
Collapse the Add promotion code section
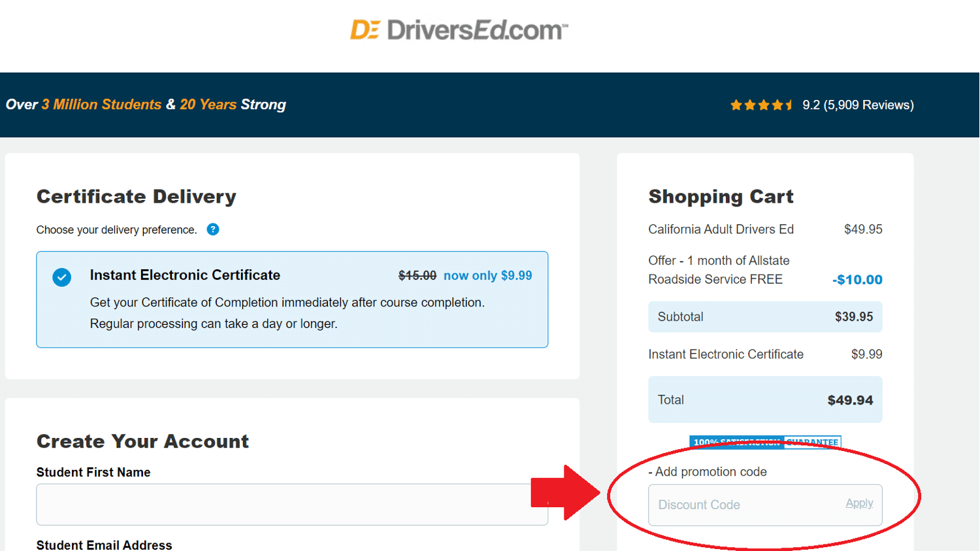708,471
